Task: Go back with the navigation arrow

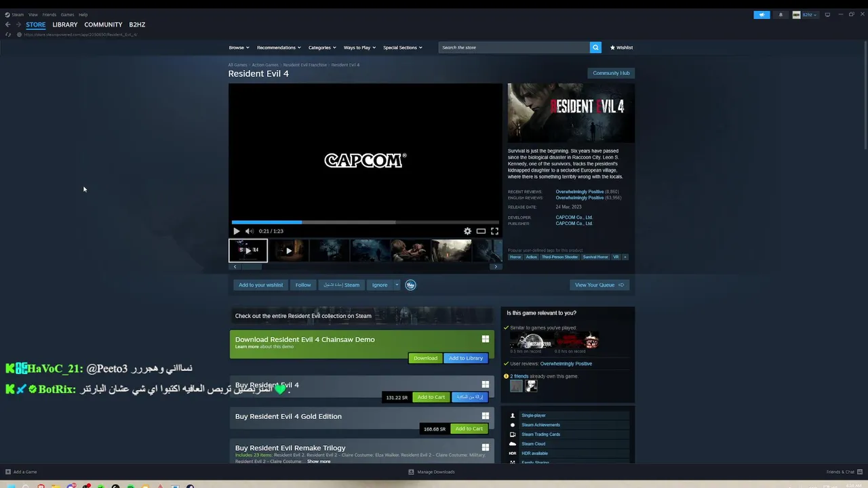Action: click(8, 24)
